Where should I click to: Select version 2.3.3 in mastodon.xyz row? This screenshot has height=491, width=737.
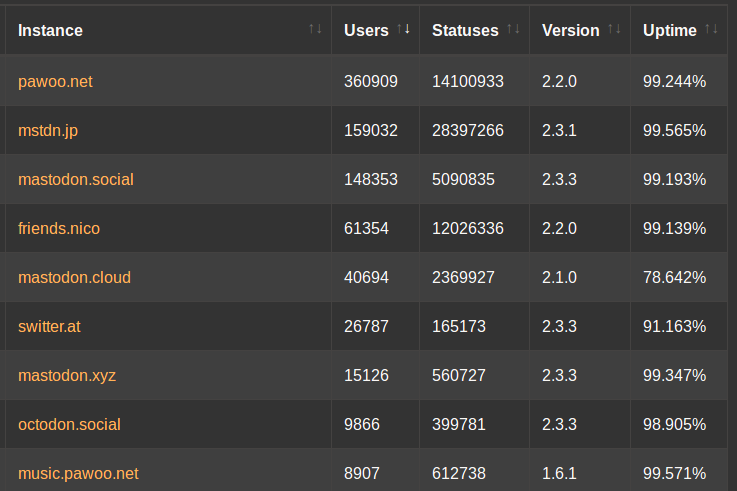(559, 375)
